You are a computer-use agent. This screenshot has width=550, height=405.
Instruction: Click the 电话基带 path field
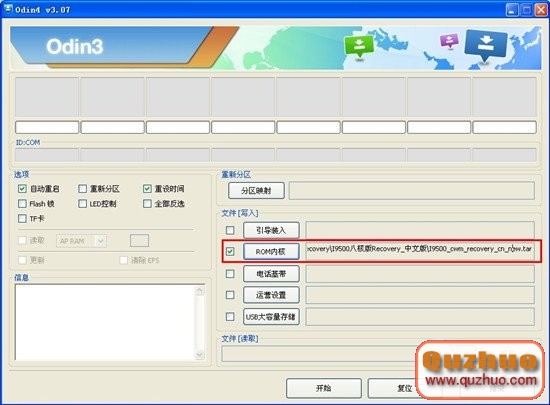(420, 274)
